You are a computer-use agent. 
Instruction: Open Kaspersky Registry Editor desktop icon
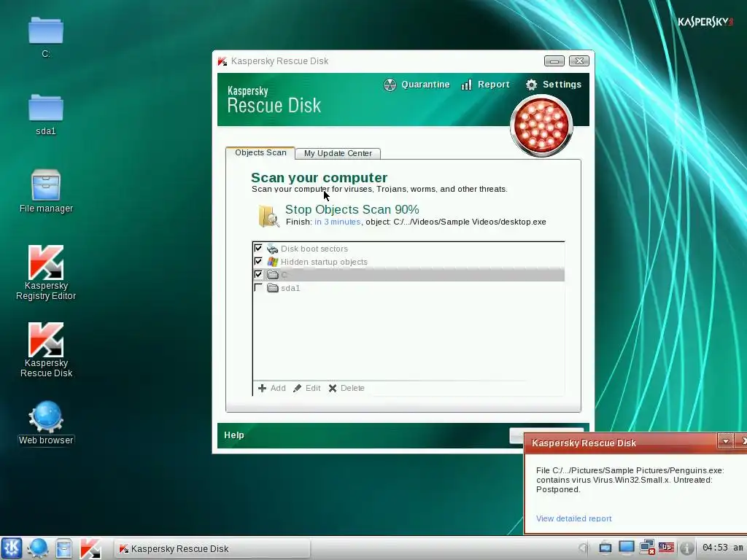click(x=46, y=262)
